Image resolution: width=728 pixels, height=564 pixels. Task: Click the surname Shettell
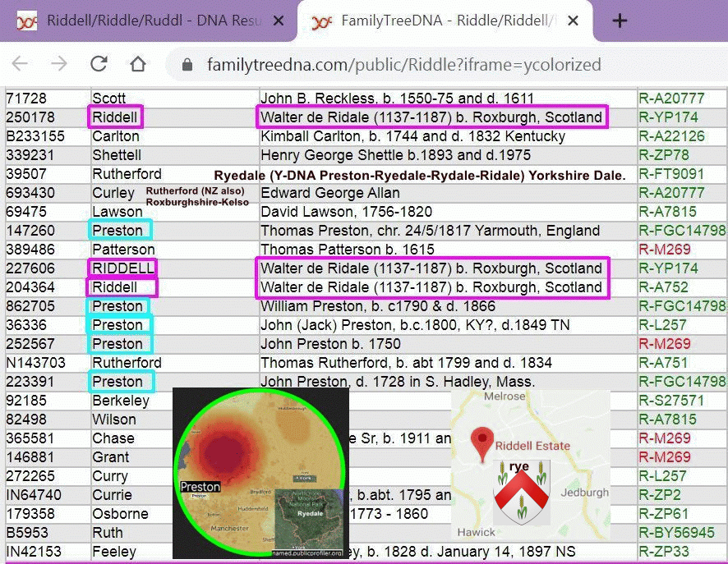coord(117,155)
